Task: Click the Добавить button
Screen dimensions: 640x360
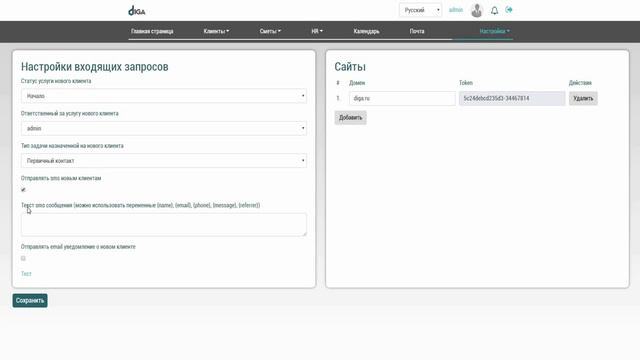Action: click(x=350, y=118)
